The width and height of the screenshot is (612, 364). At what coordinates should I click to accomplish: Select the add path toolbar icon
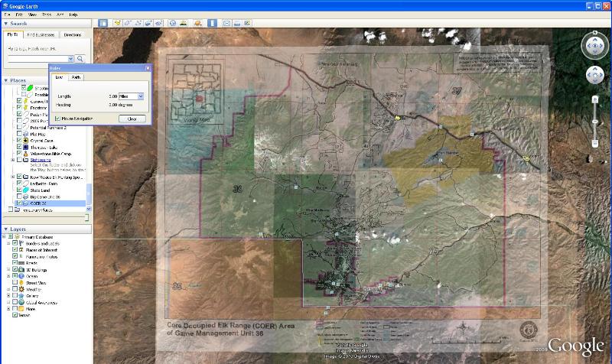(x=138, y=24)
